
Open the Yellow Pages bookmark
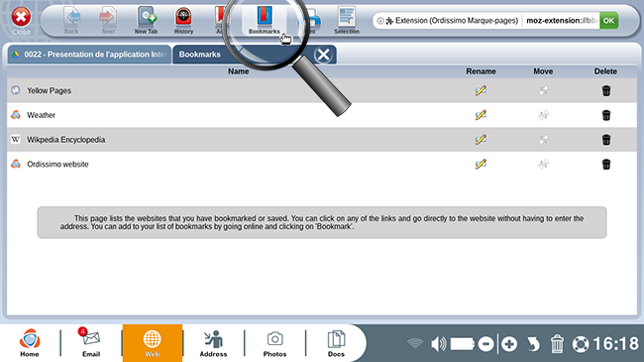pos(49,90)
